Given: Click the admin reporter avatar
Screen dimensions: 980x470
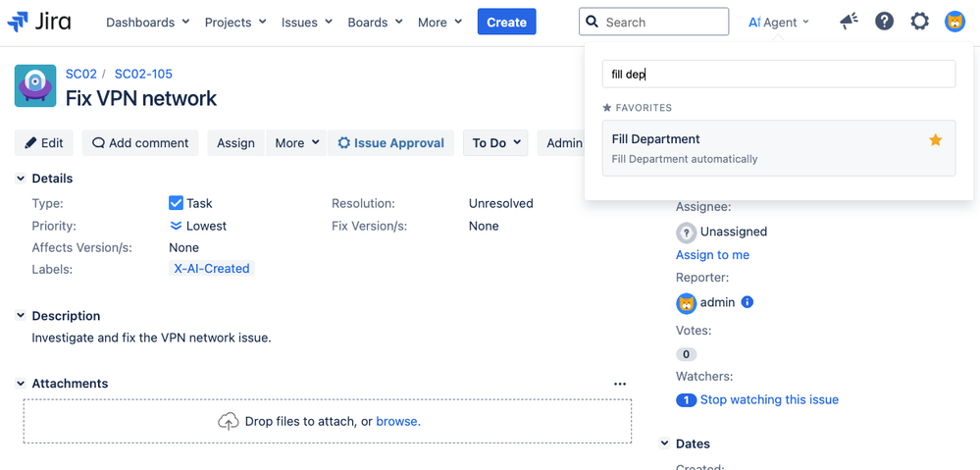Looking at the screenshot, I should (x=687, y=303).
